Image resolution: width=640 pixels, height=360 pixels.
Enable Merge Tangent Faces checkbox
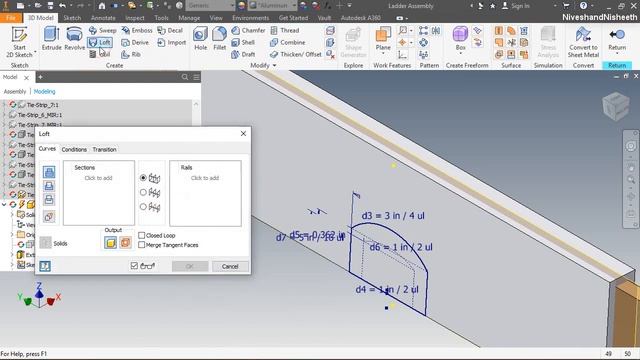pyautogui.click(x=142, y=245)
